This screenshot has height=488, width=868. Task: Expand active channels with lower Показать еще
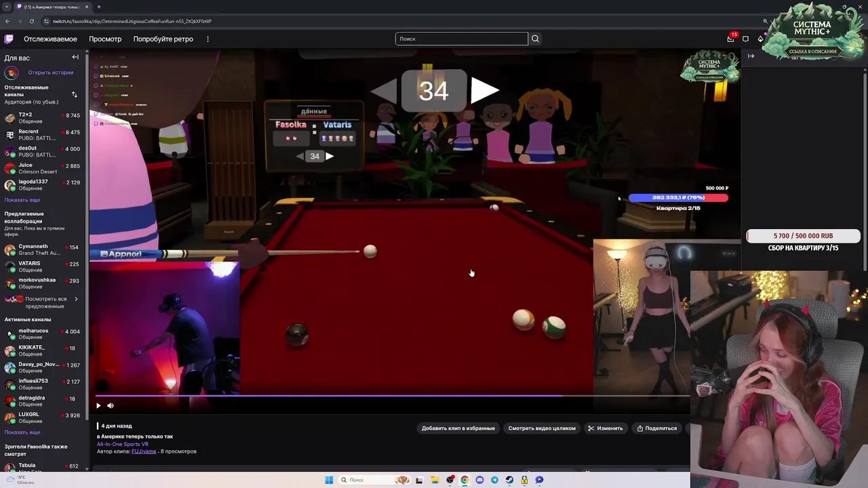tap(22, 432)
